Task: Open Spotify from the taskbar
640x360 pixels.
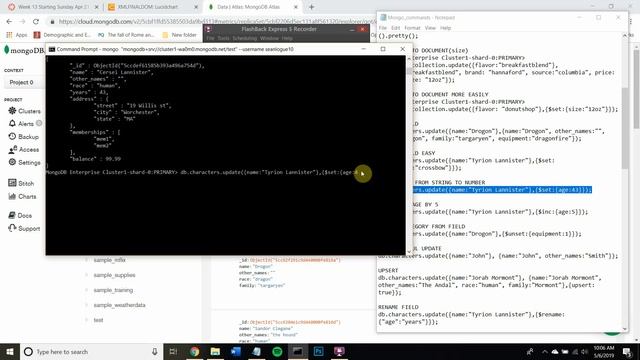Action: (277, 351)
